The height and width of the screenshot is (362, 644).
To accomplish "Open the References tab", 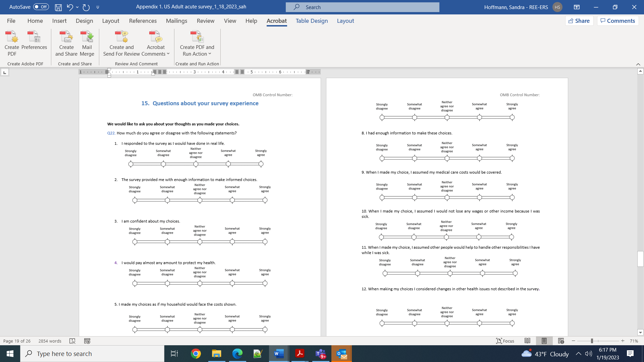I will point(143,21).
